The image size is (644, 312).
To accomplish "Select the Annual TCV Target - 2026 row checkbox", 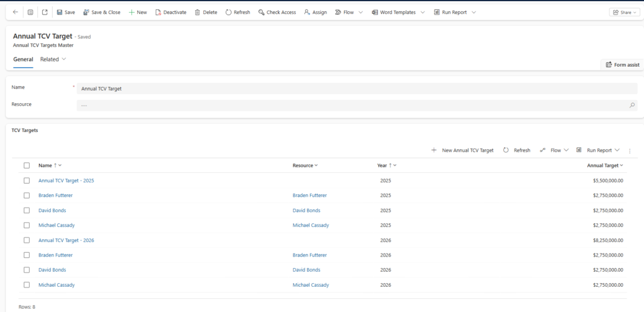I will pyautogui.click(x=26, y=240).
